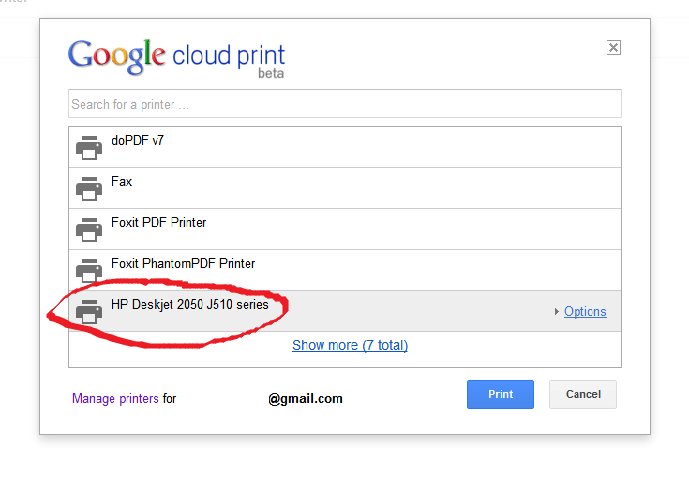Viewport: 689px width, 491px height.
Task: Click the printer icon beside doPDF v7
Action: [89, 147]
